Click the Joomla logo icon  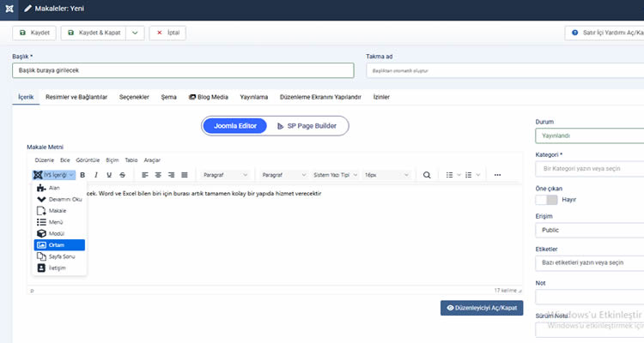pos(8,8)
